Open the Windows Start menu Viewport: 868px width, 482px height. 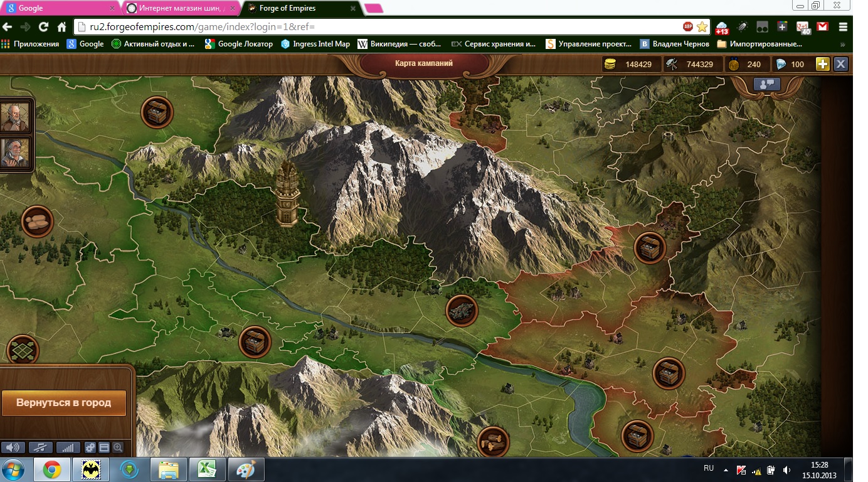pos(14,469)
